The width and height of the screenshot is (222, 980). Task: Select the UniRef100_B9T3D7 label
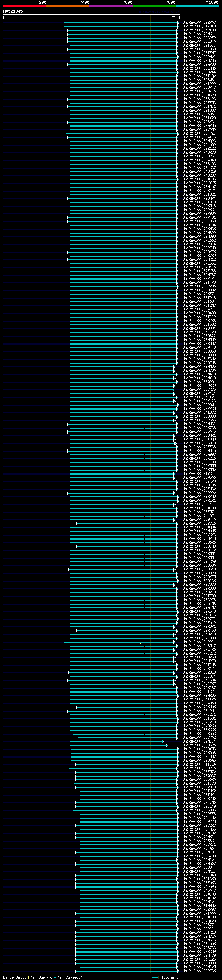click(x=199, y=110)
